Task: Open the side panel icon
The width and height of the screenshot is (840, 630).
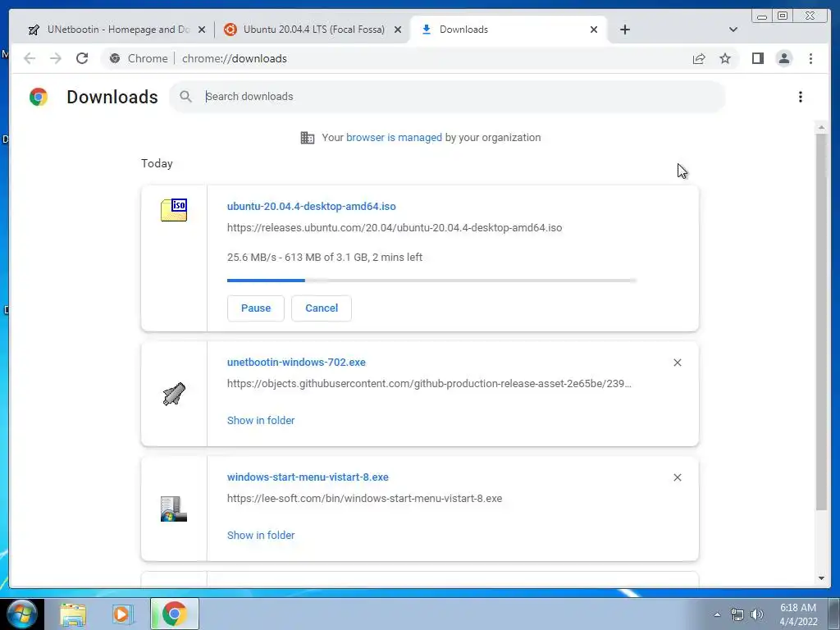Action: 757,58
